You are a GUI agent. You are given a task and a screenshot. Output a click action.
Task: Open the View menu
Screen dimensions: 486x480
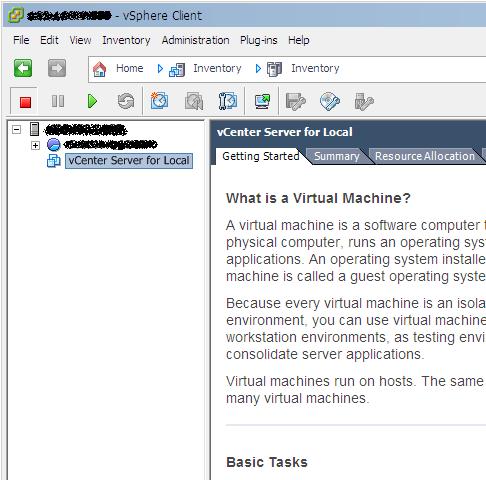(x=80, y=40)
